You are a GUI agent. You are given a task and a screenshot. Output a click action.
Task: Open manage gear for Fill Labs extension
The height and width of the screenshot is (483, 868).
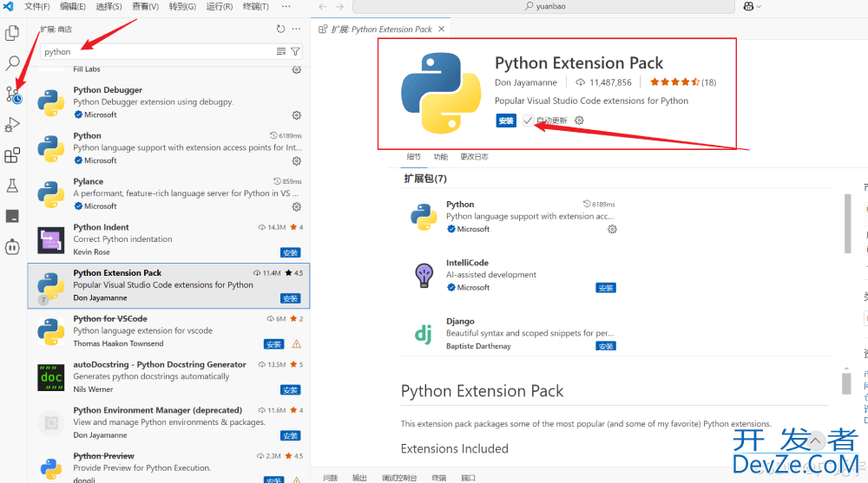click(x=297, y=69)
